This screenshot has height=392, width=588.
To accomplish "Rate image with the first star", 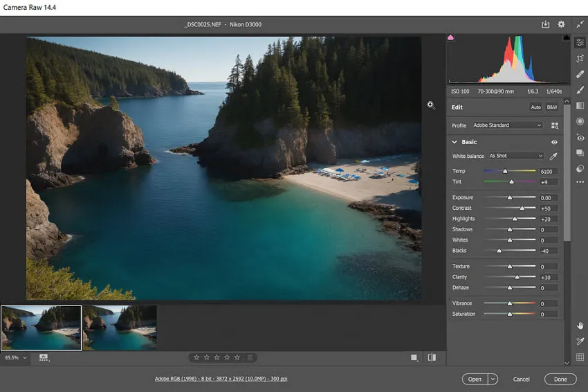I will tap(196, 357).
